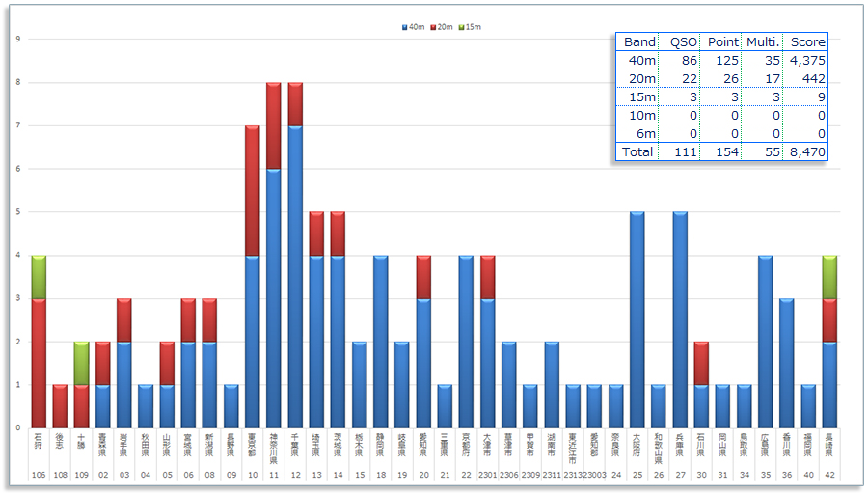Click the blue 40m segment of bar 12

pyautogui.click(x=294, y=276)
